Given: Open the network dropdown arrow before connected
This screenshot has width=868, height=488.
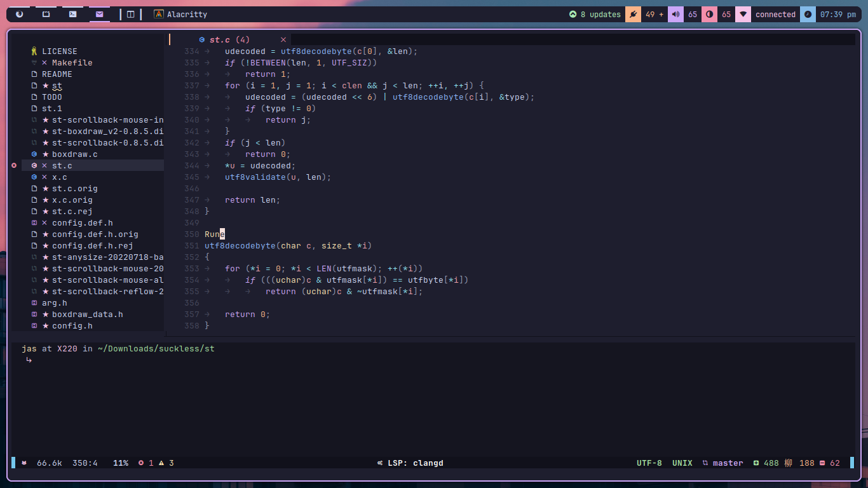Looking at the screenshot, I should coord(743,13).
